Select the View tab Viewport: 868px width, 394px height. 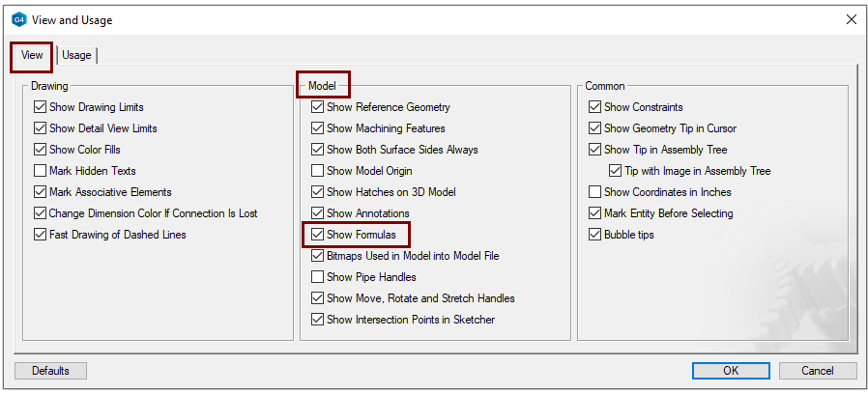[x=32, y=55]
